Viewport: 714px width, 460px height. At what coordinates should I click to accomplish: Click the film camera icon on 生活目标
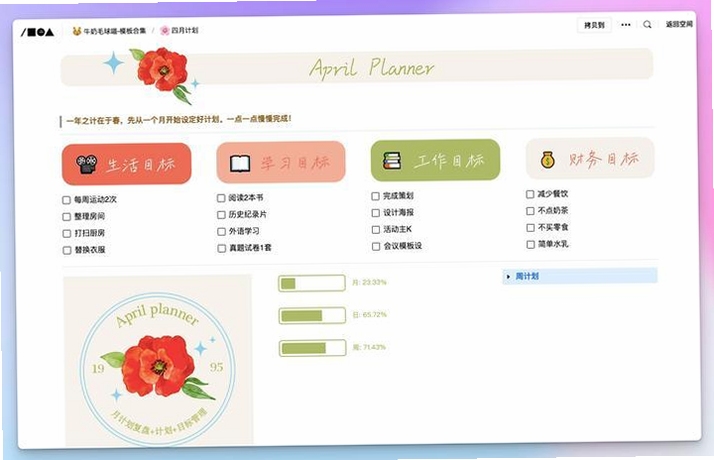click(x=87, y=164)
